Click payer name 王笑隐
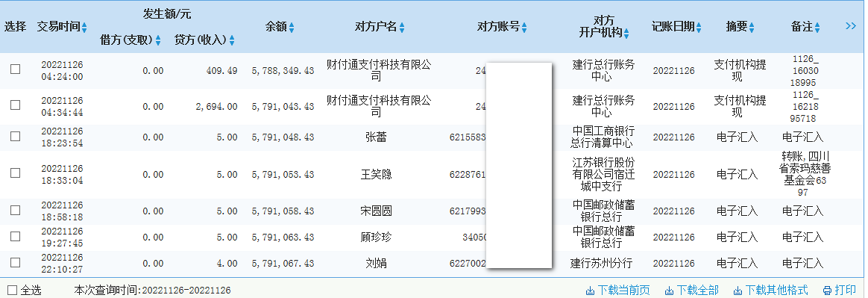The width and height of the screenshot is (868, 298). coord(377,174)
